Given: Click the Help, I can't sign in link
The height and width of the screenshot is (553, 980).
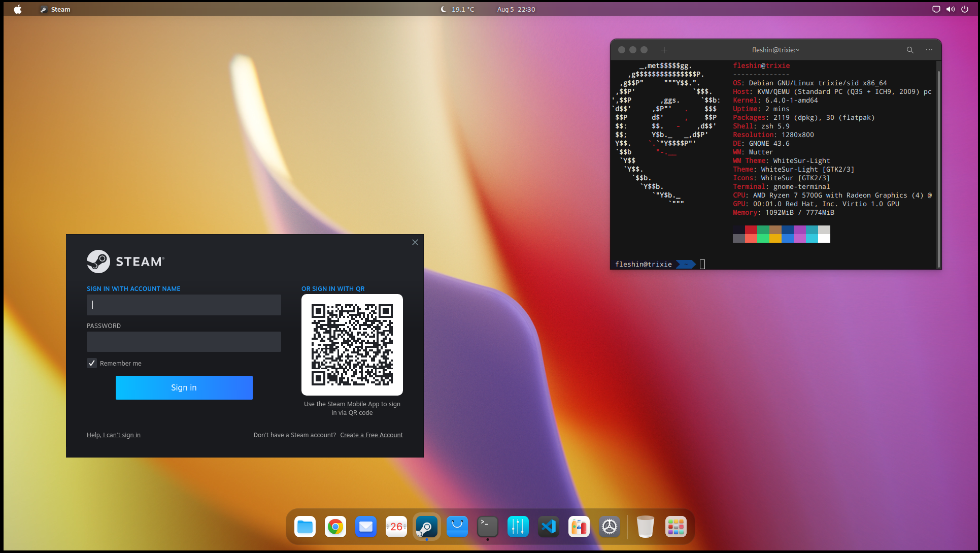Looking at the screenshot, I should pos(114,435).
